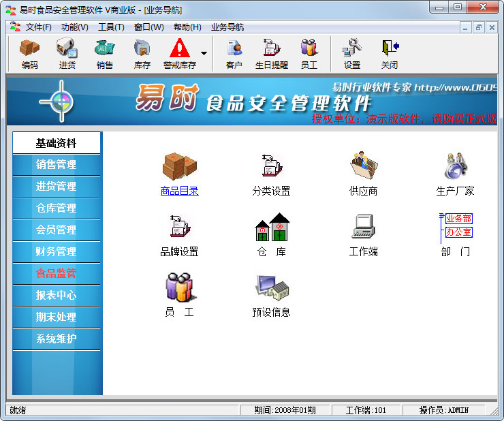Open the 预设信息 icon
The height and width of the screenshot is (421, 504).
tap(272, 287)
